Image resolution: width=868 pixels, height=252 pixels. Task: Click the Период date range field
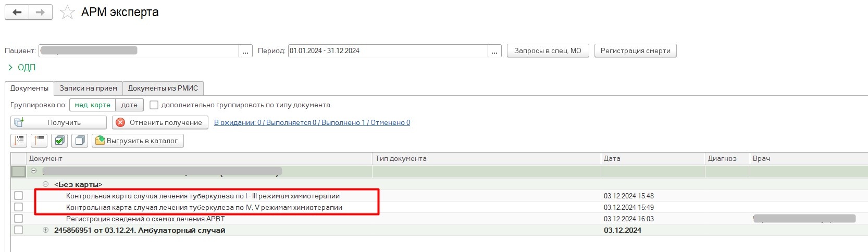coord(388,51)
